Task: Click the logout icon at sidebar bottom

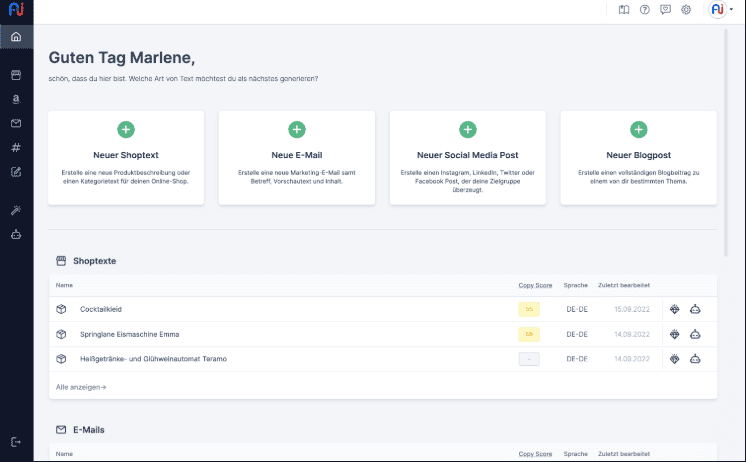Action: (16, 441)
